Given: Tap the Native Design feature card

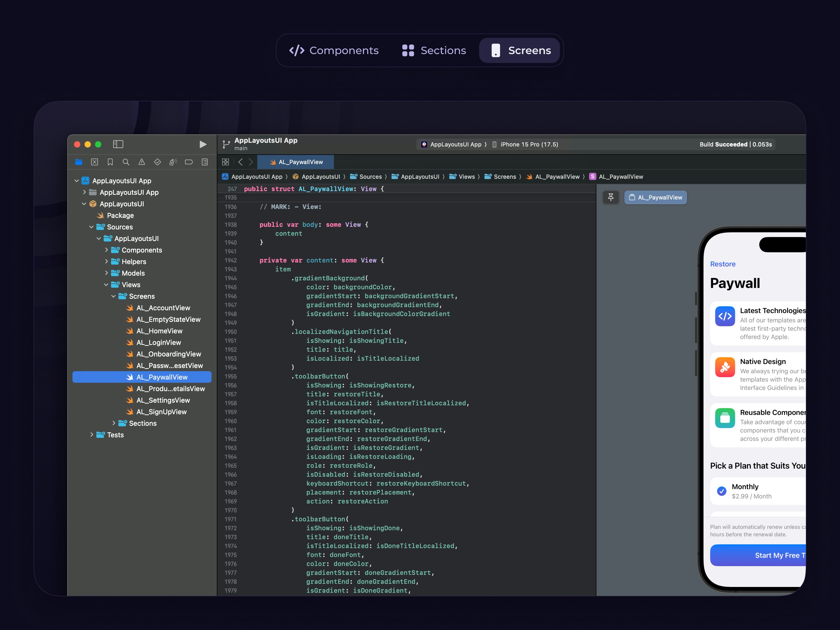Looking at the screenshot, I should click(758, 374).
